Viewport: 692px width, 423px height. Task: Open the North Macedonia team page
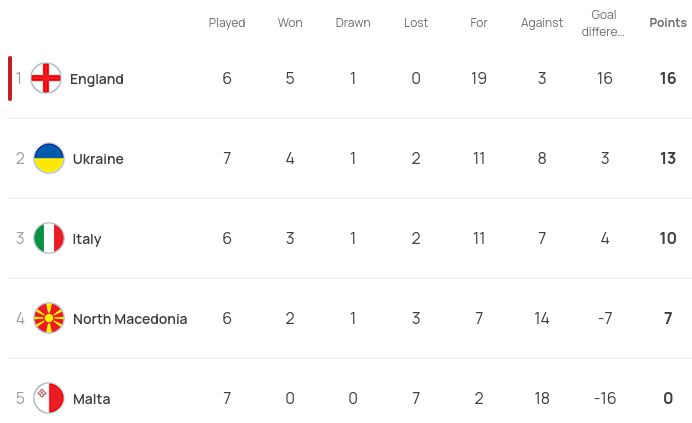[x=130, y=319]
